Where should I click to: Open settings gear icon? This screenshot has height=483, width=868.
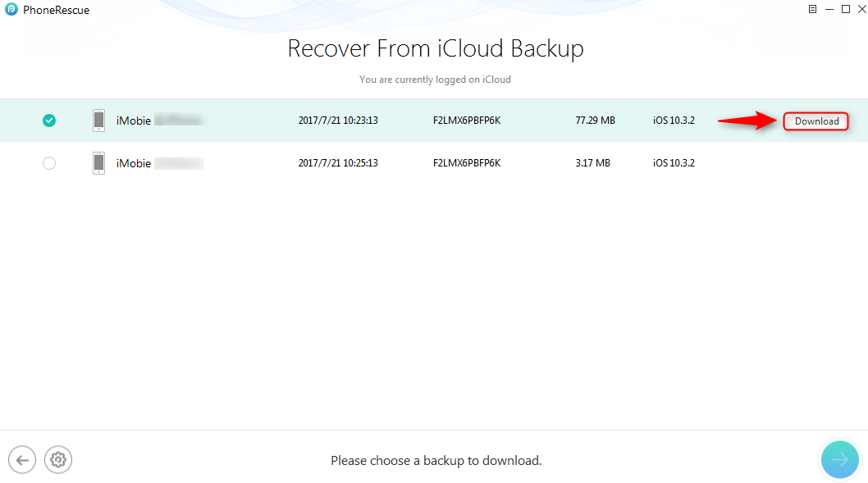(58, 460)
